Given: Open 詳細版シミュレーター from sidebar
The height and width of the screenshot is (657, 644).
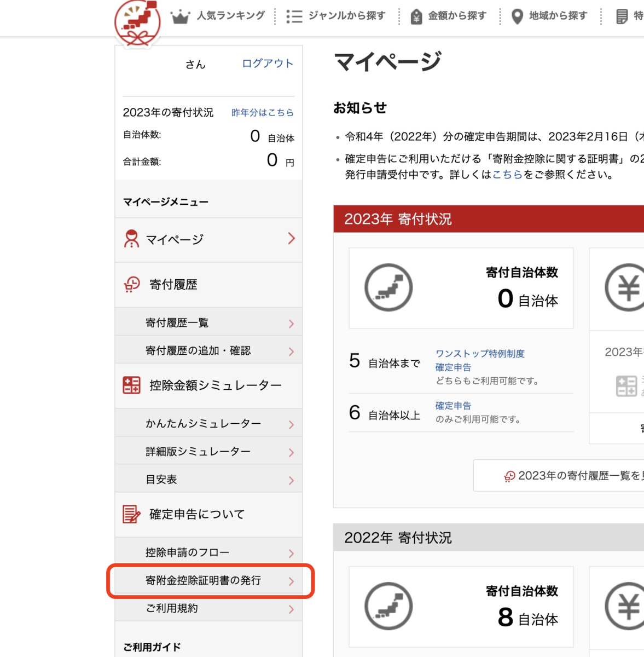Looking at the screenshot, I should [x=208, y=451].
